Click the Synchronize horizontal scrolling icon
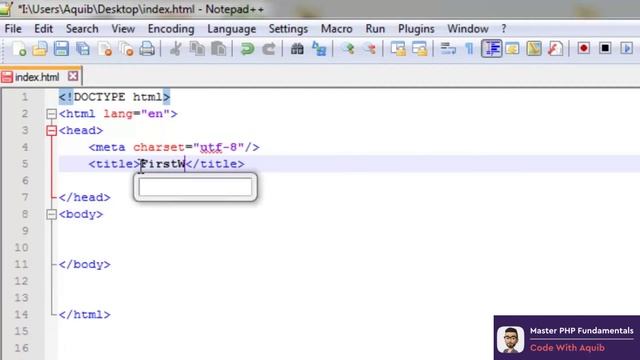This screenshot has height=360, width=640. point(419,49)
